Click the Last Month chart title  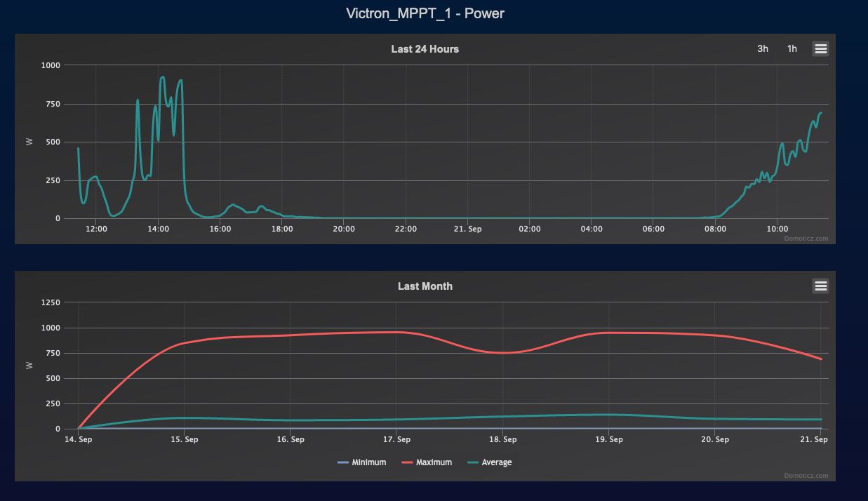[425, 286]
